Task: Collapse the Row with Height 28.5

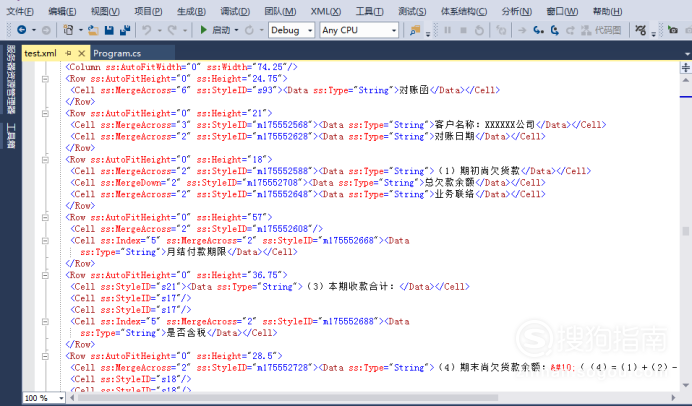Action: [45, 356]
